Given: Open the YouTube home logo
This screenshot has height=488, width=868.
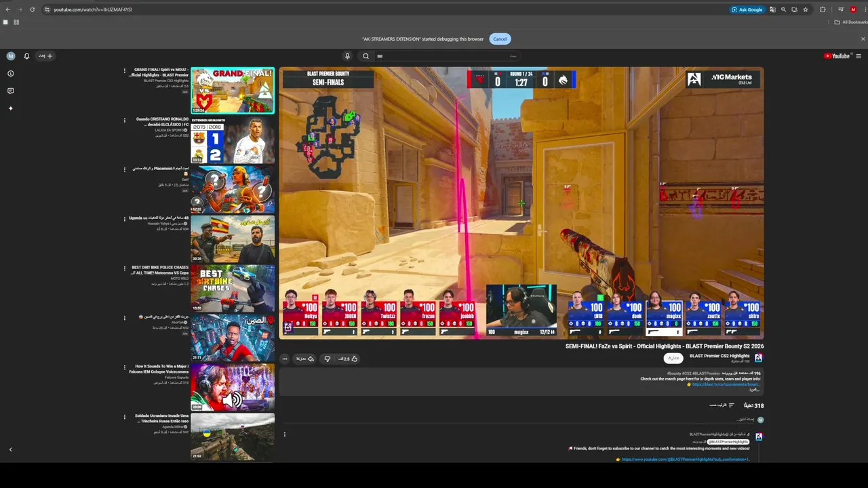Looking at the screenshot, I should tap(837, 56).
